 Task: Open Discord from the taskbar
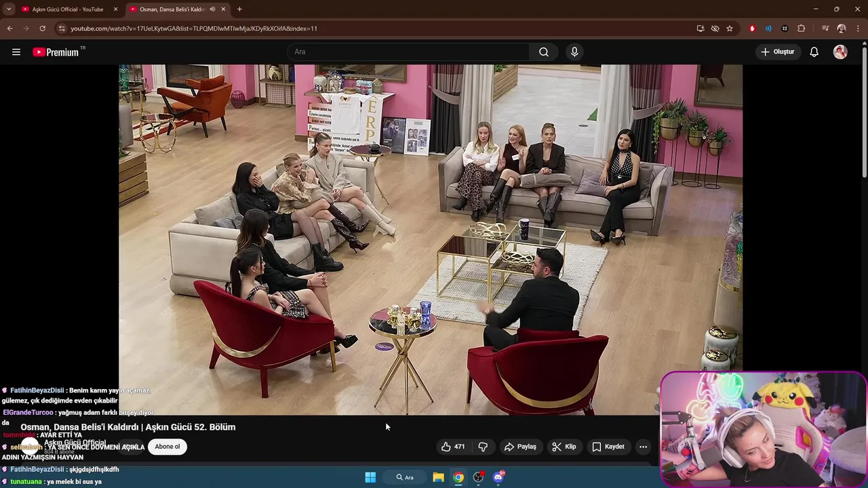pos(499,477)
